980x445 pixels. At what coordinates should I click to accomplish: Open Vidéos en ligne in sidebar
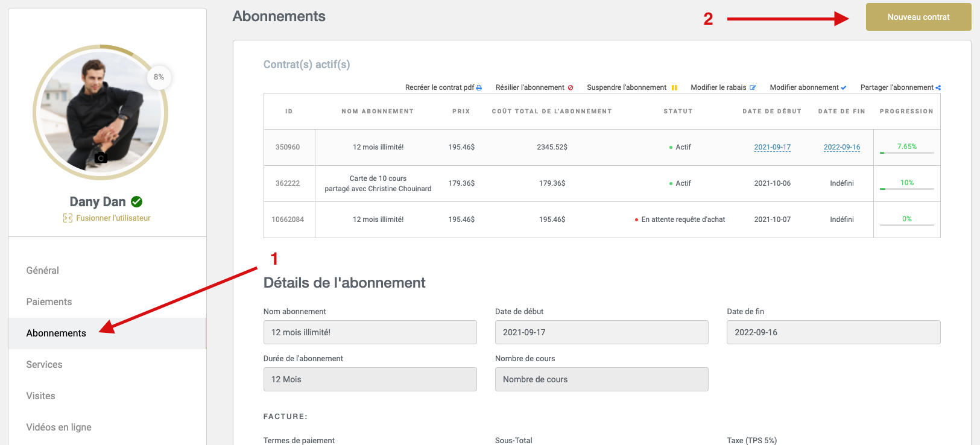click(58, 428)
